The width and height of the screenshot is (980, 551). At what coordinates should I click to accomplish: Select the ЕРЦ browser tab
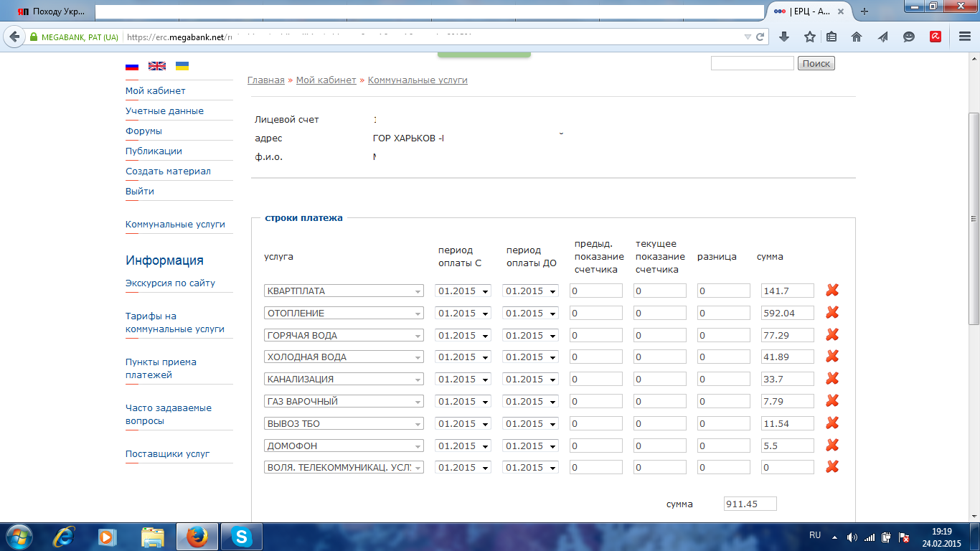809,11
